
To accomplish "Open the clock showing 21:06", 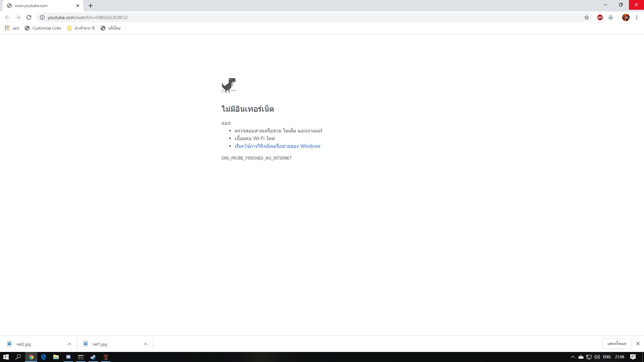I will [x=620, y=357].
